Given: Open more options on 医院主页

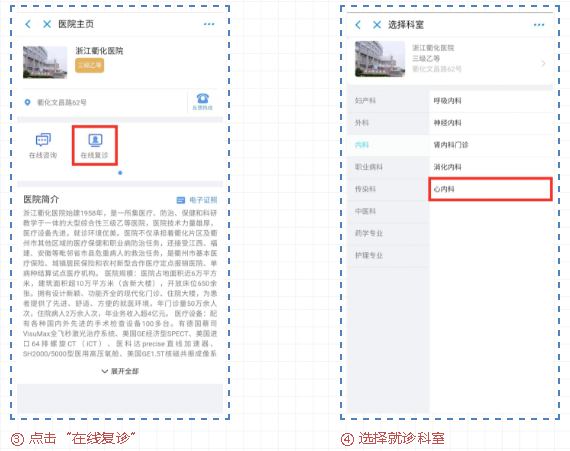Looking at the screenshot, I should click(209, 24).
